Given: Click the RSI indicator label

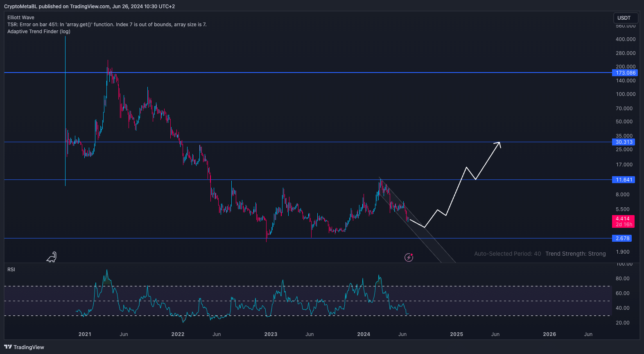Looking at the screenshot, I should pos(11,270).
